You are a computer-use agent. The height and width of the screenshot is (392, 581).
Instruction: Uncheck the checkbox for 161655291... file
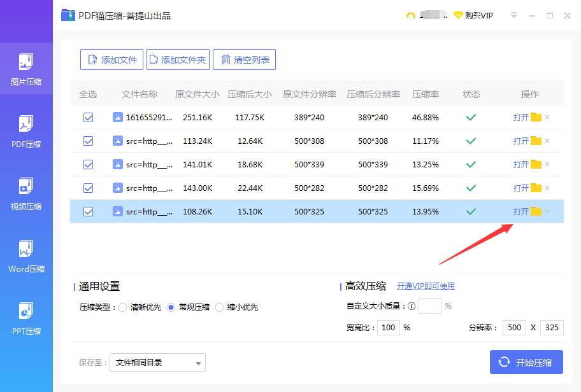point(88,117)
